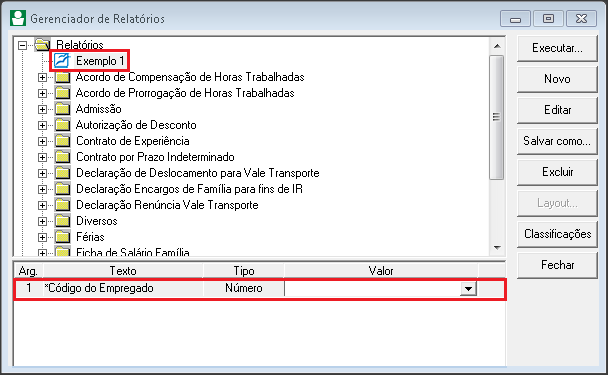Click the Salvar como... button
Screen dimensions: 608x375
tap(557, 141)
